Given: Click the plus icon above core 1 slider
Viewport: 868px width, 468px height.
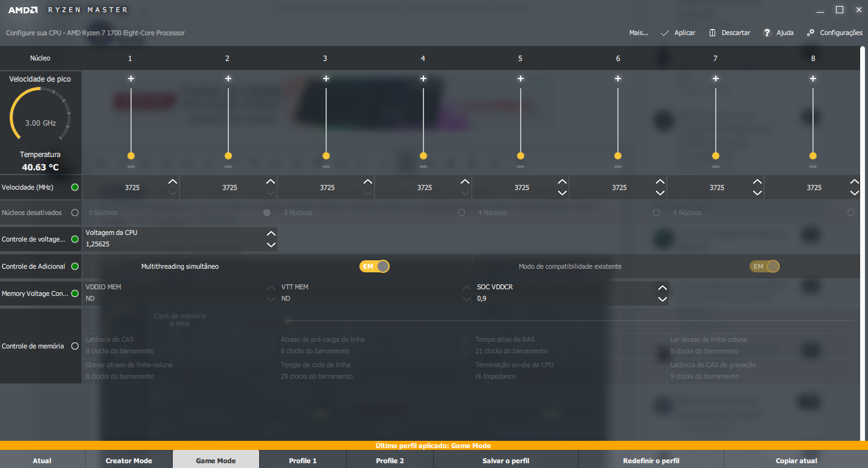Looking at the screenshot, I should (131, 79).
